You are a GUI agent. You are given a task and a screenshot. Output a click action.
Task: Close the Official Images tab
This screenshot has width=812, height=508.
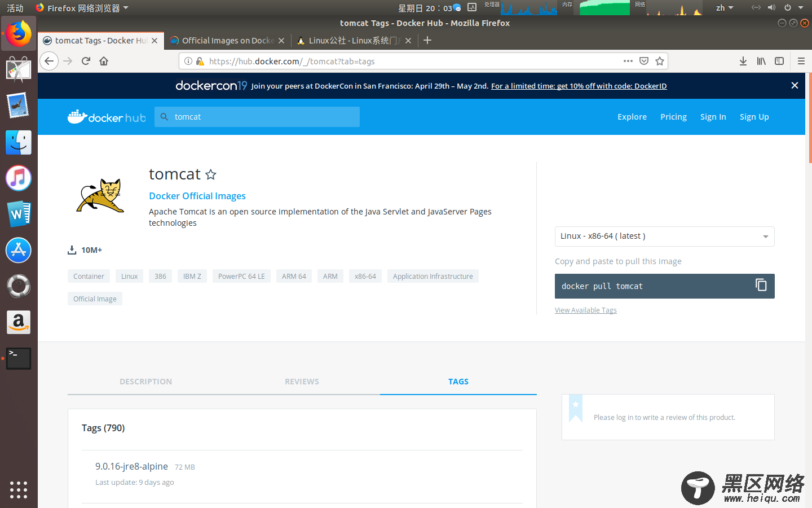(281, 41)
